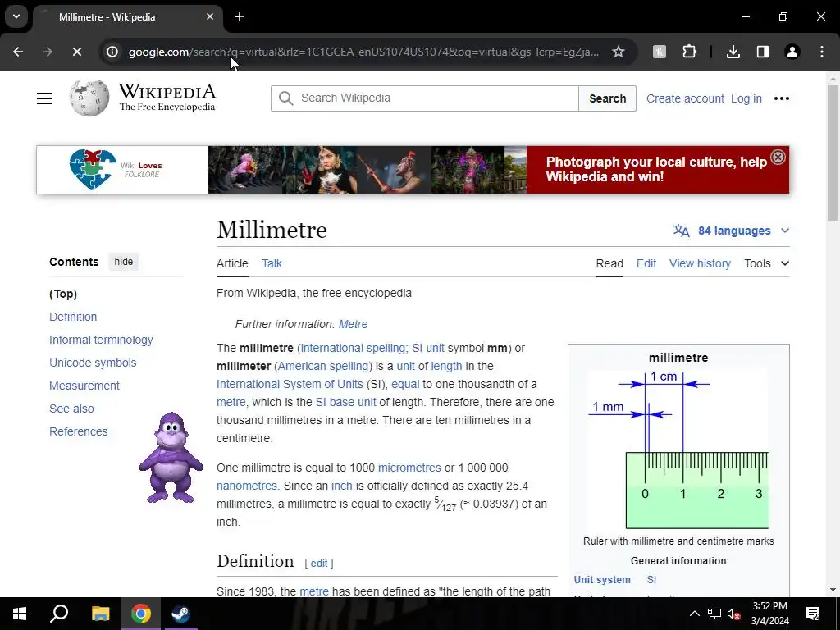
Task: Click the Create account link
Action: tap(685, 98)
